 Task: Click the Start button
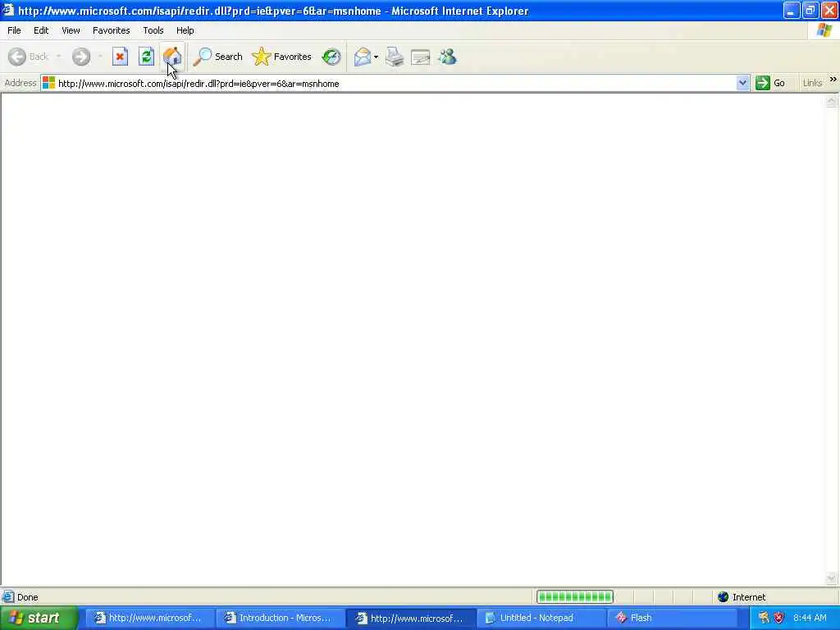tap(39, 619)
